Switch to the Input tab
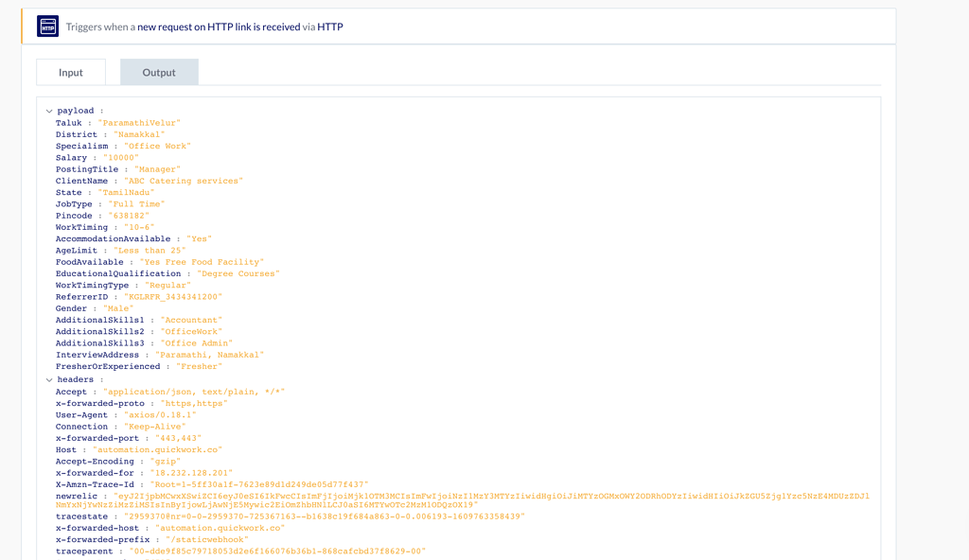This screenshot has width=969, height=560. 70,71
